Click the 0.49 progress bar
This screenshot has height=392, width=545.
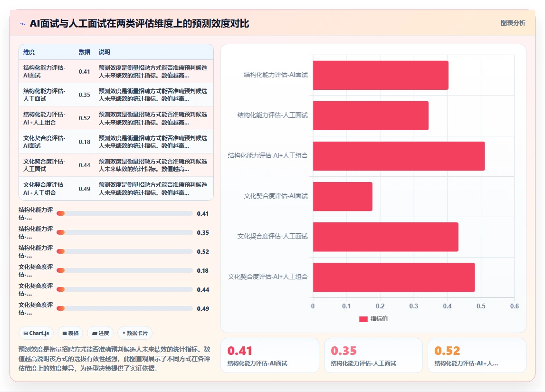point(124,308)
